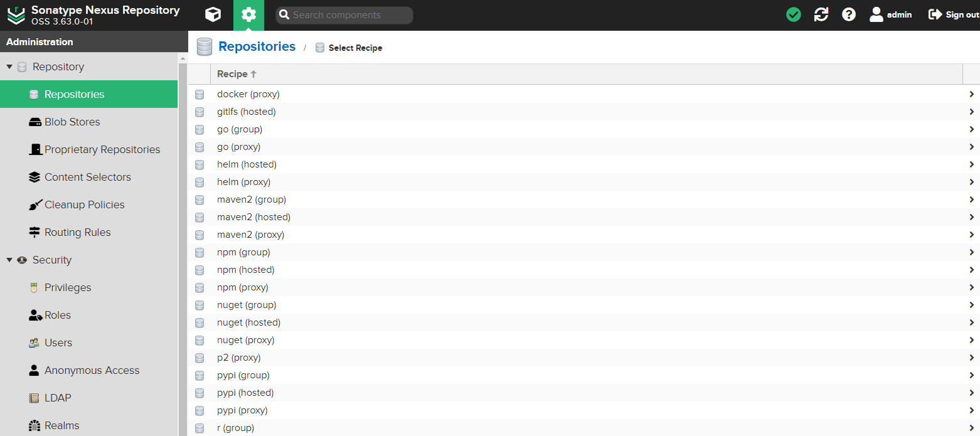Click the chevron arrow on maven2 (hosted) row
Image resolution: width=980 pixels, height=436 pixels.
tap(971, 217)
